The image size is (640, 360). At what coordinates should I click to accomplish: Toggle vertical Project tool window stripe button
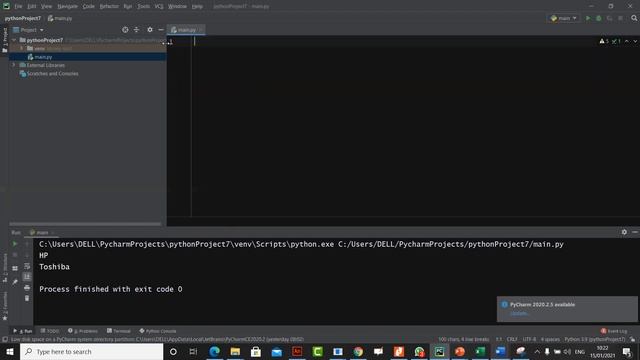(4, 40)
